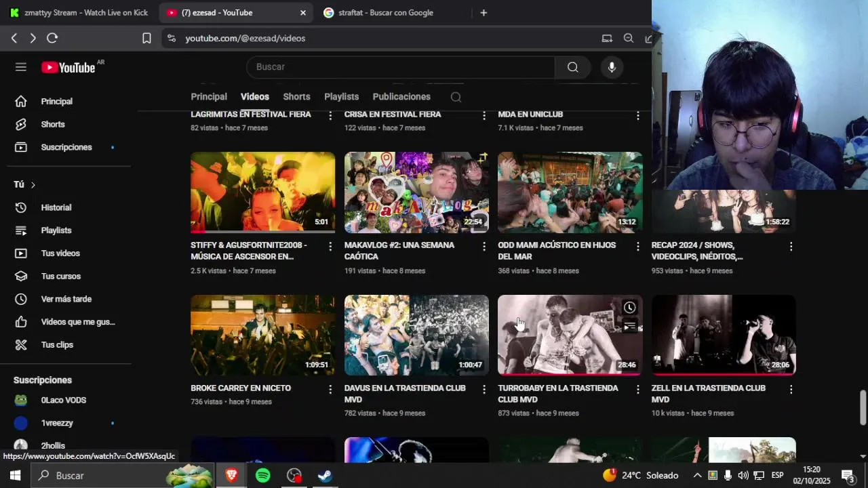Open options for BROKE CARREY EN NICETO

[x=330, y=390]
